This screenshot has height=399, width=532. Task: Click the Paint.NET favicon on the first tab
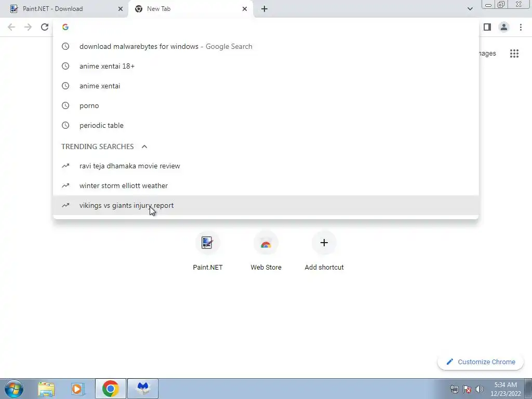(14, 9)
